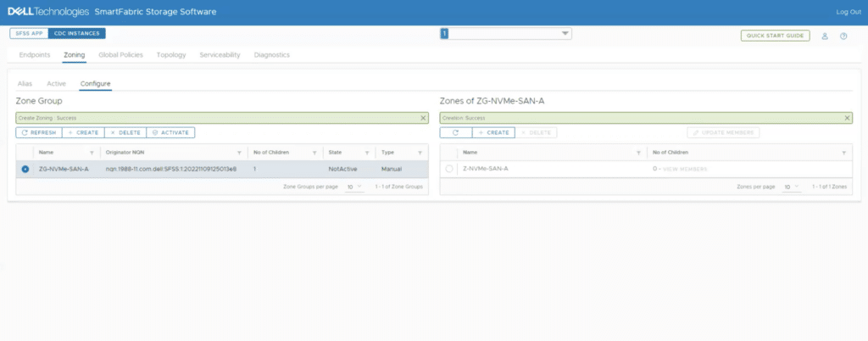The height and width of the screenshot is (341, 868).
Task: Open the Zoning tab
Action: 75,55
